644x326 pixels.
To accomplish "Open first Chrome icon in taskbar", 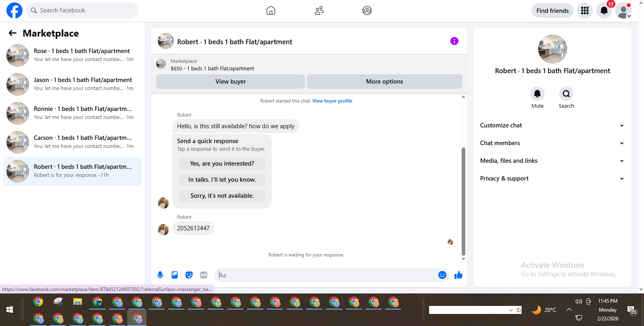I will (38, 302).
